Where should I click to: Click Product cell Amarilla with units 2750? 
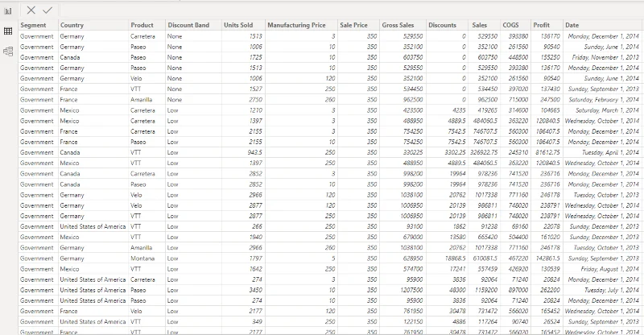(142, 100)
